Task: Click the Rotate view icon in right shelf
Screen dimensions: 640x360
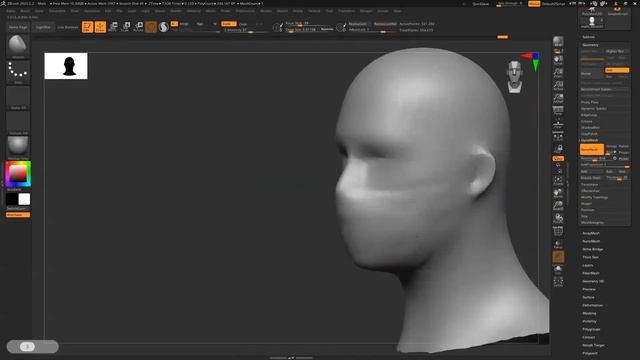Action: coord(558,218)
